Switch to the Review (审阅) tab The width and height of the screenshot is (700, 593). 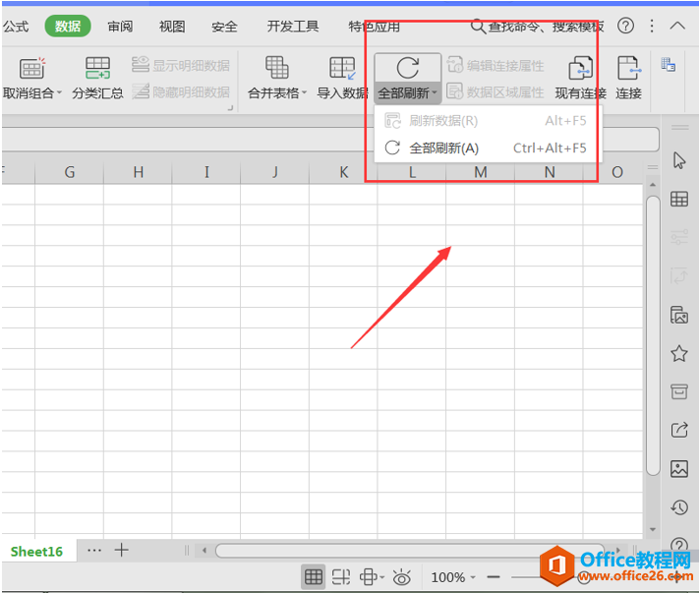pos(120,27)
